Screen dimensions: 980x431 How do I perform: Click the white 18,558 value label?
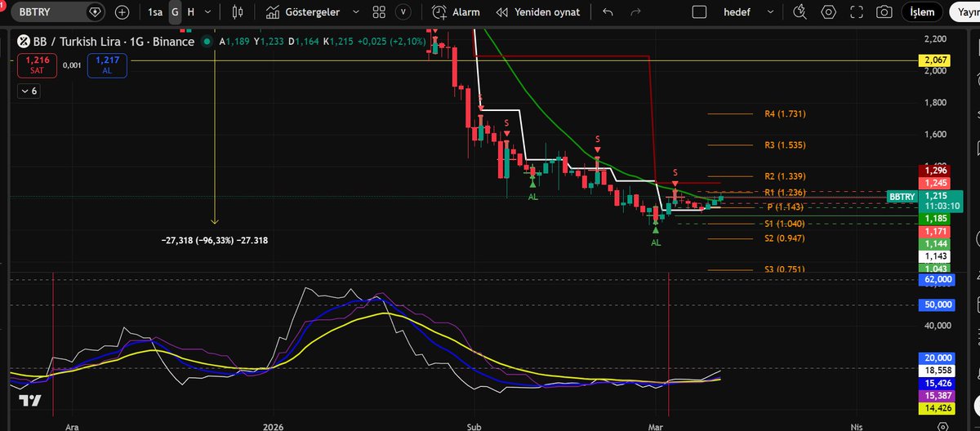point(938,370)
